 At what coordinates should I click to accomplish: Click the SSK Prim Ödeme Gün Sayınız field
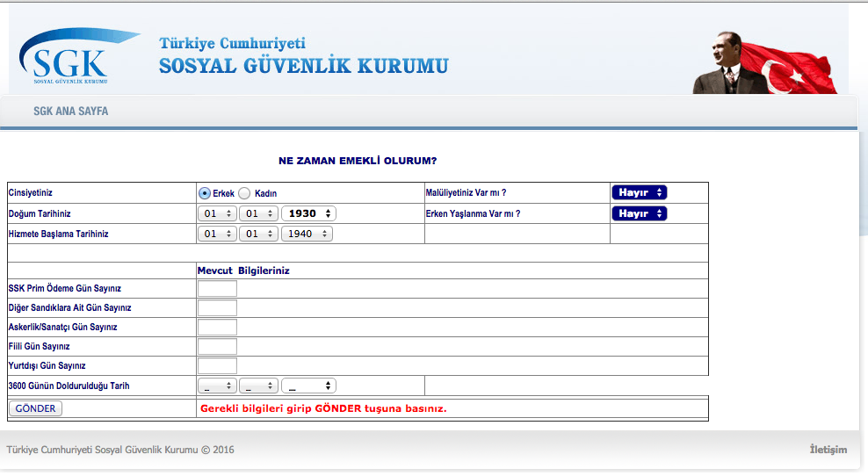tap(217, 289)
